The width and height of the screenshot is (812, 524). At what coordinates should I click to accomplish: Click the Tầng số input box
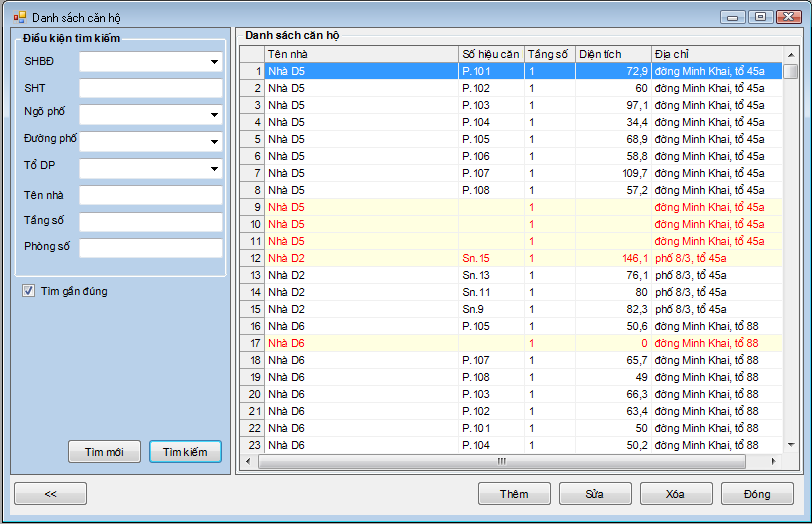pyautogui.click(x=150, y=221)
